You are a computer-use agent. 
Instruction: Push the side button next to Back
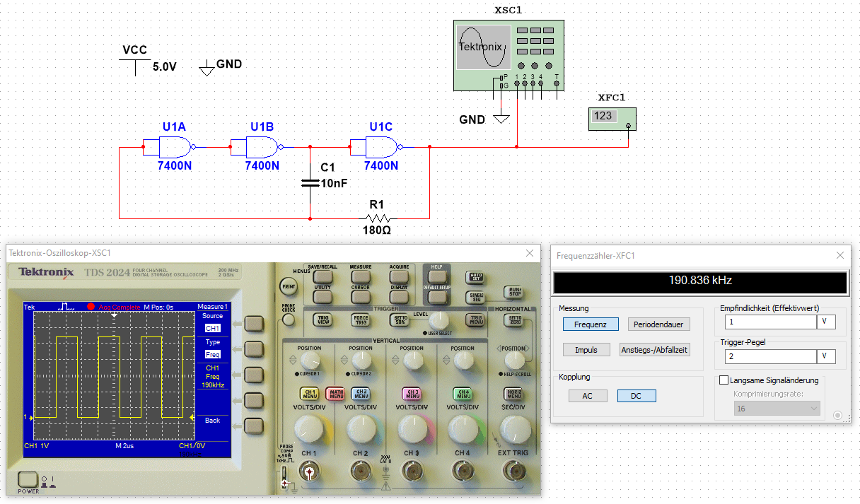click(253, 425)
